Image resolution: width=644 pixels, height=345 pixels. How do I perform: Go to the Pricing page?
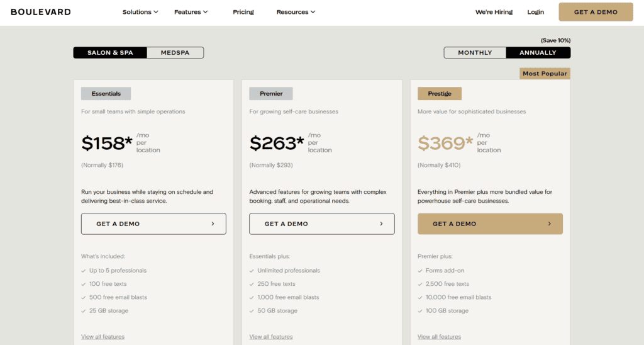pos(243,12)
